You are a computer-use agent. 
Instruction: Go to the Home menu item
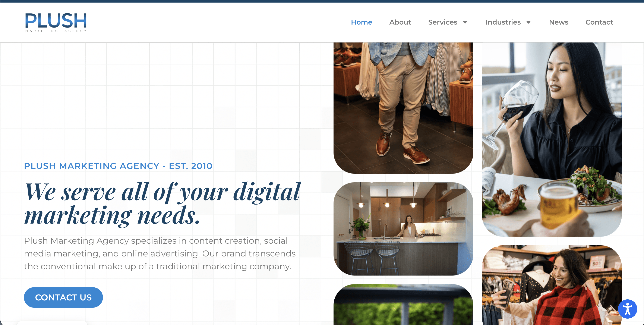tap(362, 22)
